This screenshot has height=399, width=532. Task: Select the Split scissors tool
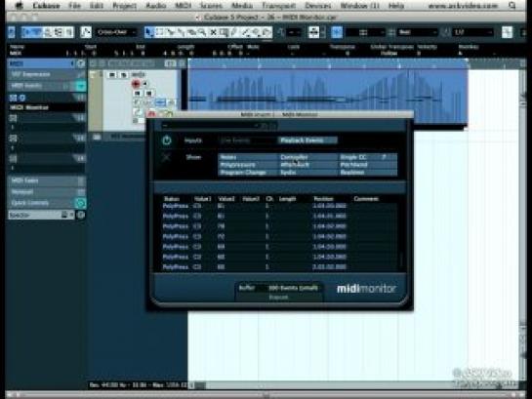(171, 32)
